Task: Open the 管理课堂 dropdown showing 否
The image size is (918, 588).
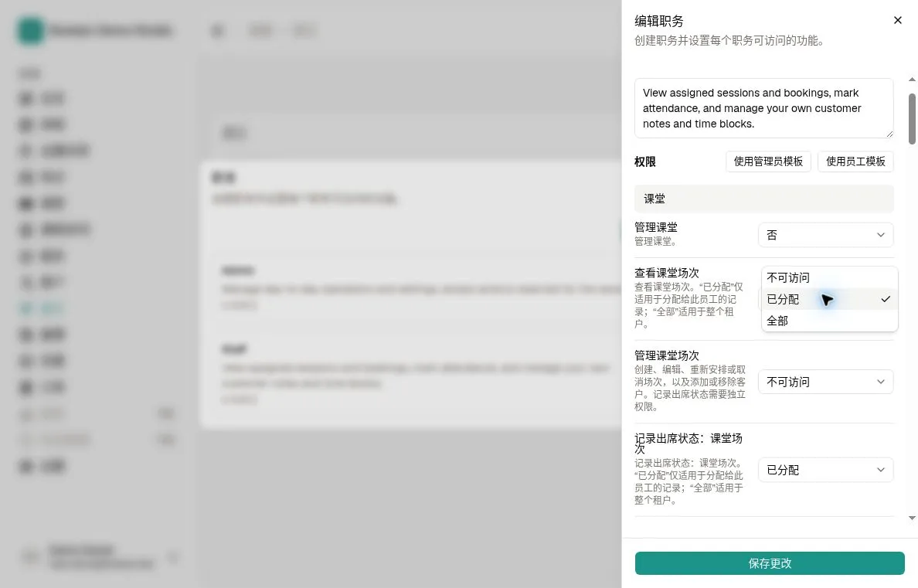Action: pyautogui.click(x=825, y=235)
